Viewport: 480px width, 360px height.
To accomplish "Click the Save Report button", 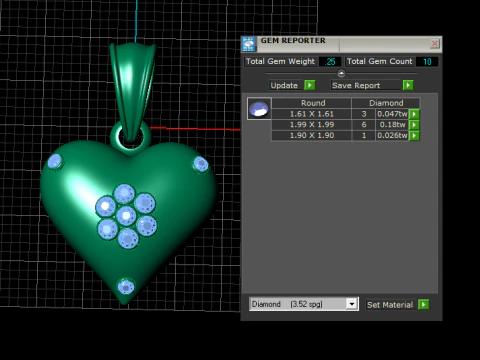I will pyautogui.click(x=366, y=85).
